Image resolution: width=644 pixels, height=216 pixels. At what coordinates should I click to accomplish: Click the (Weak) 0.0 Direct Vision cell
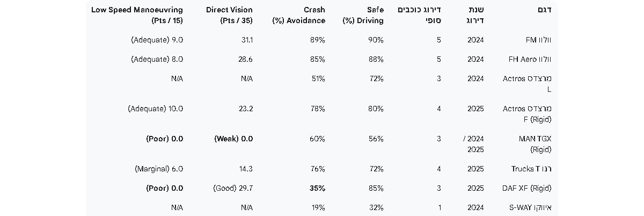pyautogui.click(x=233, y=139)
